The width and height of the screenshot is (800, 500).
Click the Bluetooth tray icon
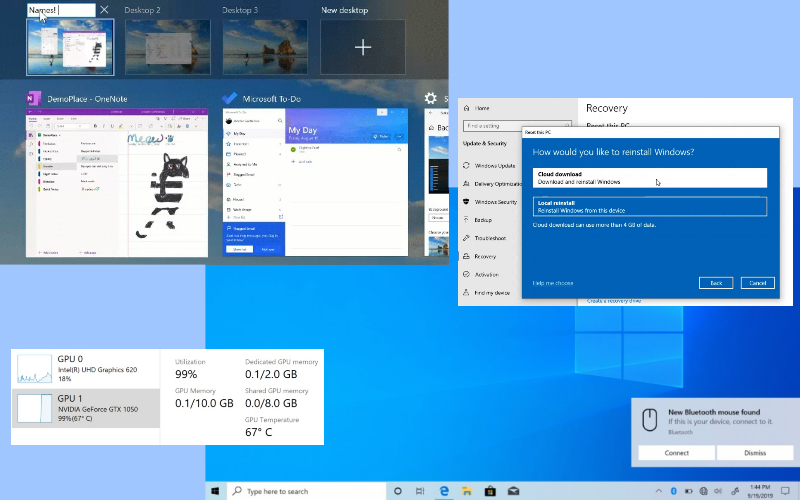pos(673,491)
